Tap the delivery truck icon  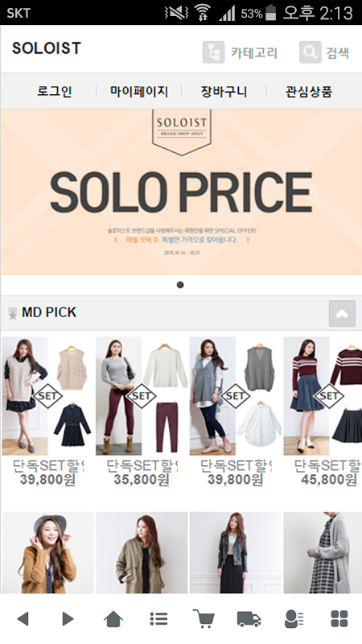click(249, 618)
